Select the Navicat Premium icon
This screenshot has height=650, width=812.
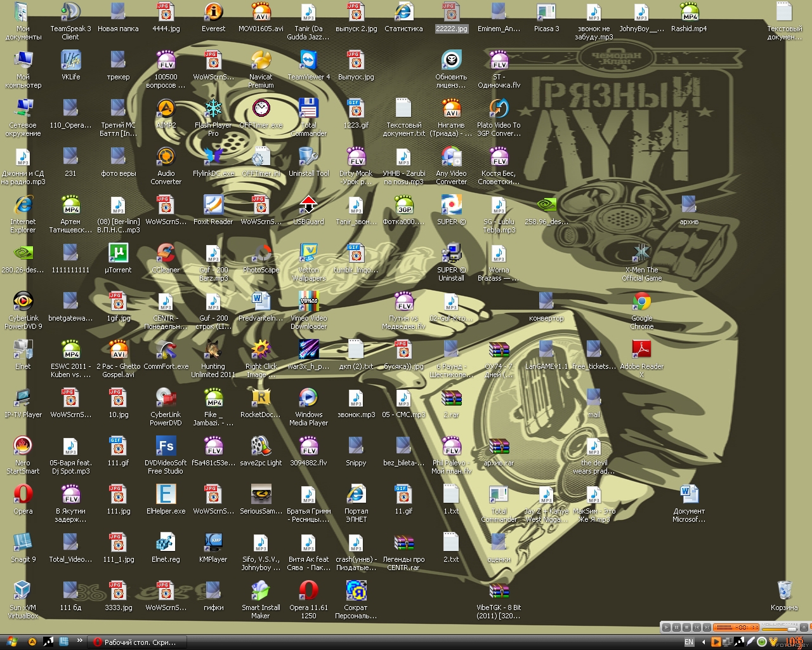point(261,69)
